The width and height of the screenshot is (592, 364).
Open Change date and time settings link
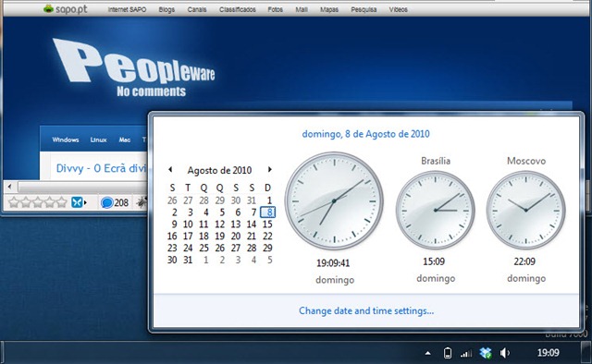point(366,310)
